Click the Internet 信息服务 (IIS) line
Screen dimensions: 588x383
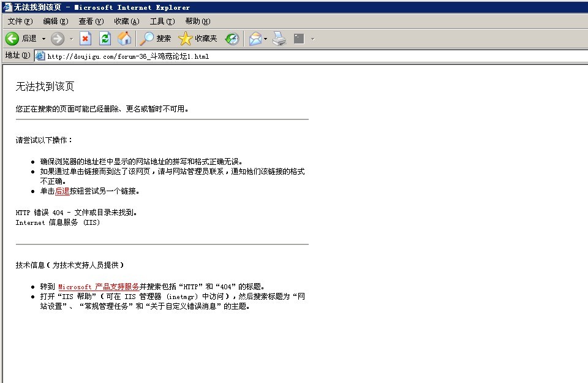58,222
